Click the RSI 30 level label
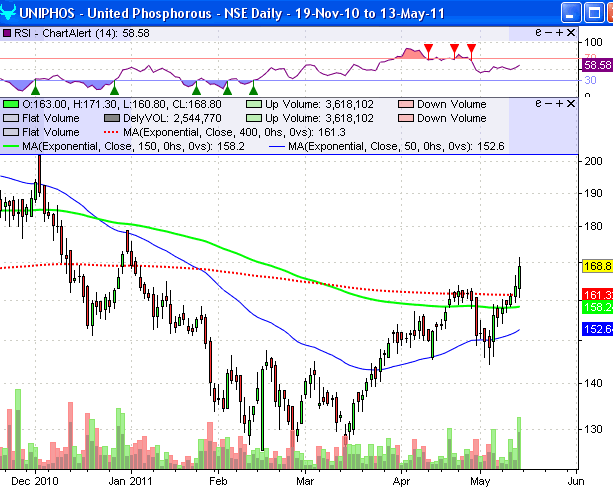 590,80
